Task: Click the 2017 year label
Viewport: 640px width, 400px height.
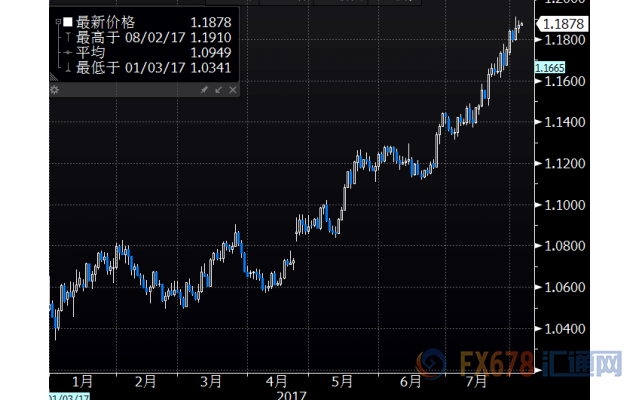Action: tap(290, 394)
